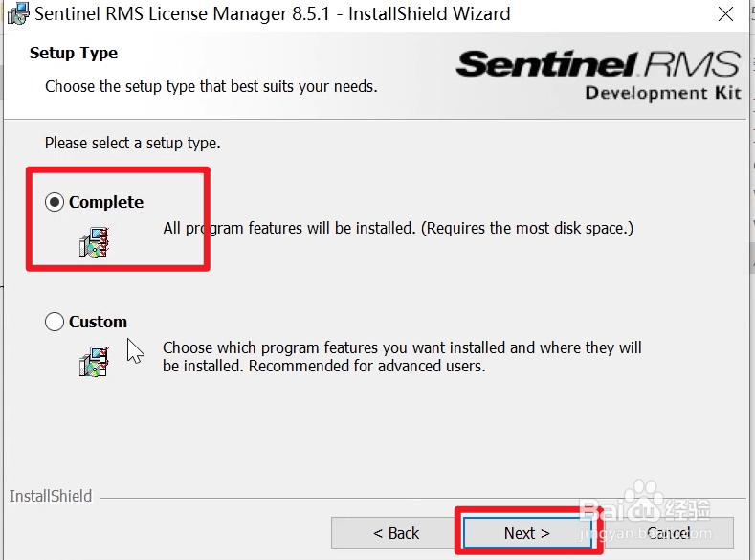Click the bold Custom label text
This screenshot has width=755, height=560.
tap(98, 322)
